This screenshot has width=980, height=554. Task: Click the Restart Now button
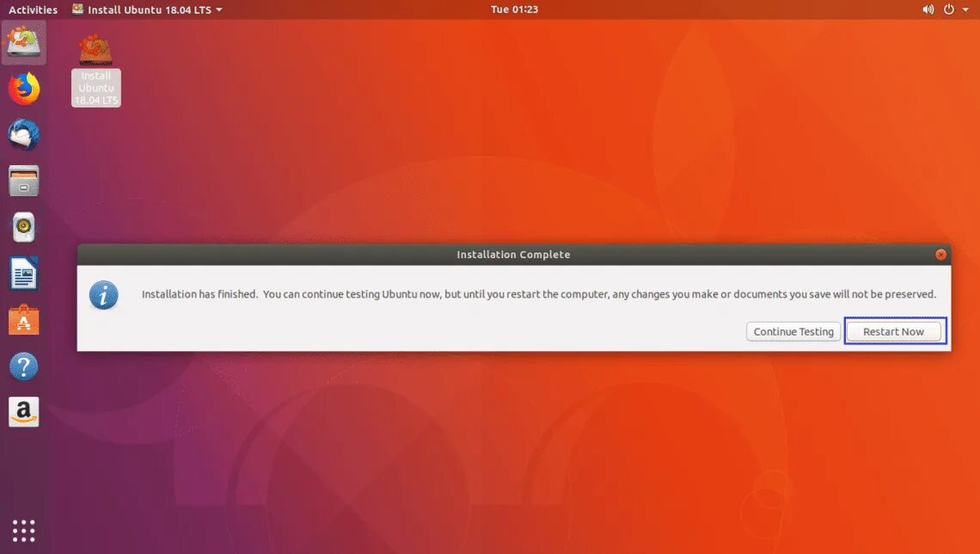click(893, 331)
